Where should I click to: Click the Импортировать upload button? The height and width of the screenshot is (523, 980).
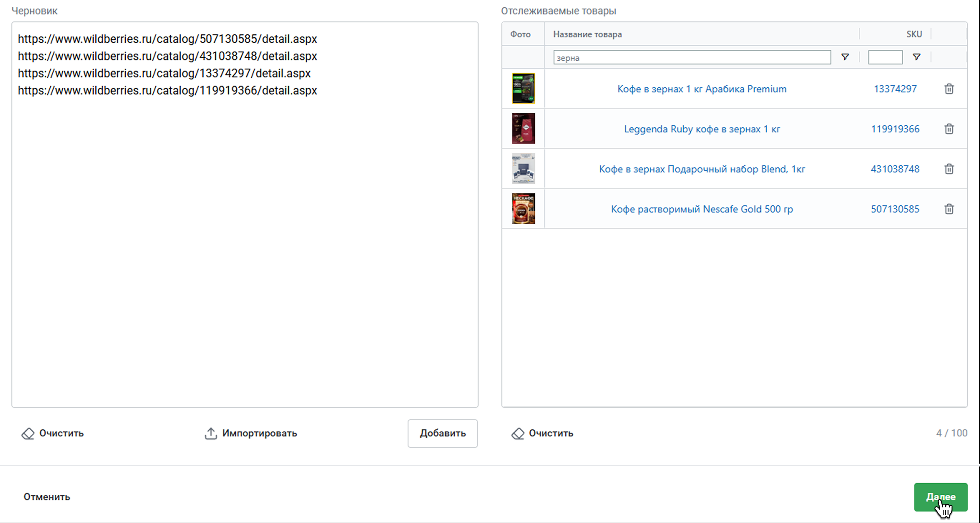coord(251,433)
